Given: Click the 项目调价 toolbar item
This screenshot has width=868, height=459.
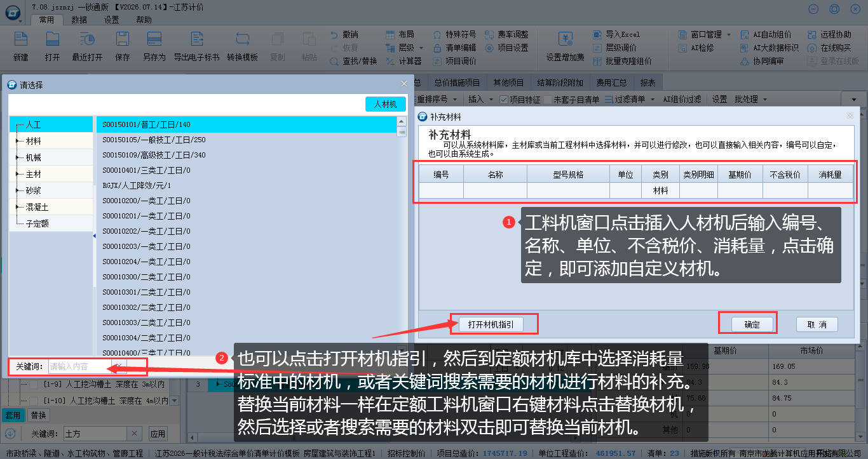Looking at the screenshot, I should click(455, 62).
